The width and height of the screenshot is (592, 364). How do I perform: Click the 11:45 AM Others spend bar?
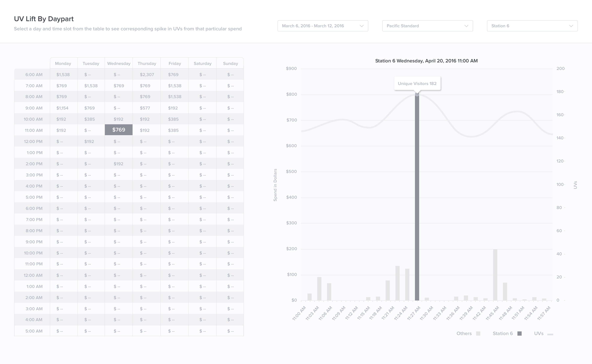click(495, 275)
